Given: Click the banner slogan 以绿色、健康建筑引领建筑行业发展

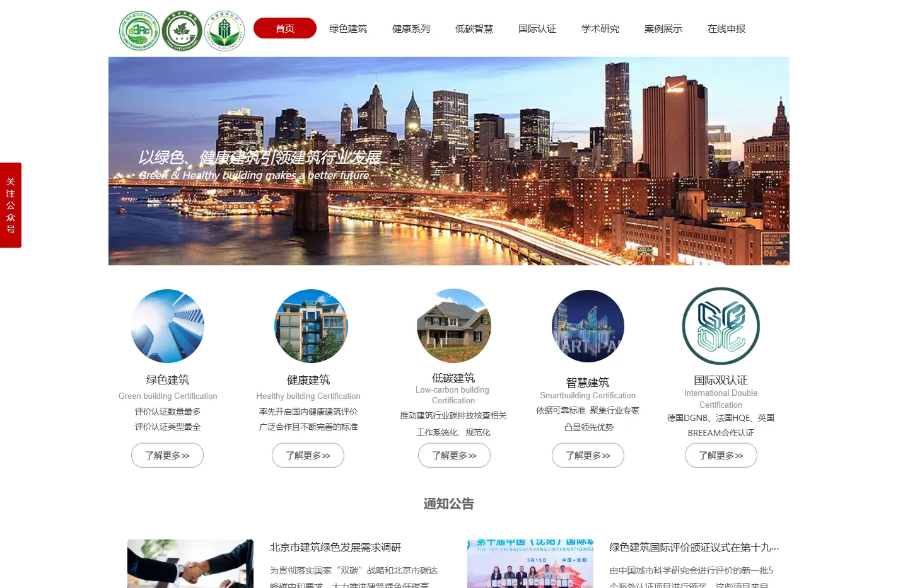Looking at the screenshot, I should coord(260,158).
